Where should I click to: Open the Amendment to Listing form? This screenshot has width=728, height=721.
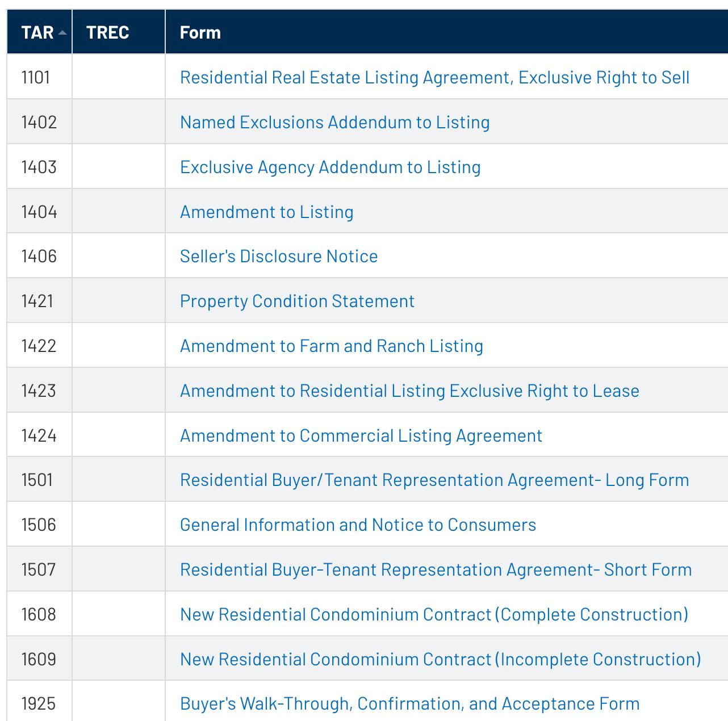point(267,212)
